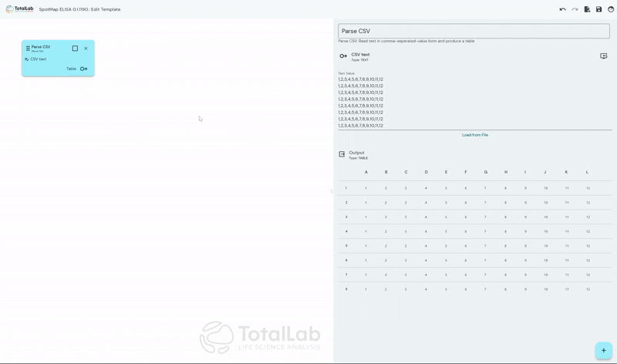
Task: Open the user face icon menu
Action: click(x=611, y=9)
